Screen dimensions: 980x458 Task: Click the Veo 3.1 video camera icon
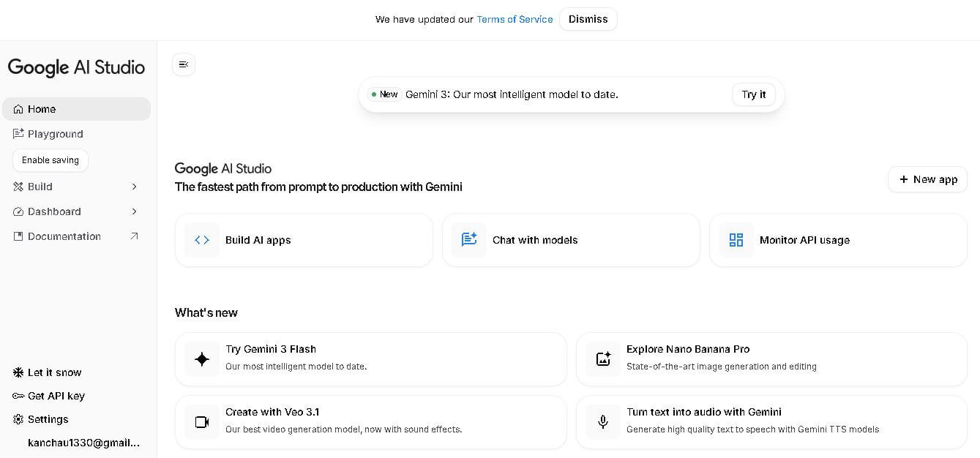tap(202, 421)
